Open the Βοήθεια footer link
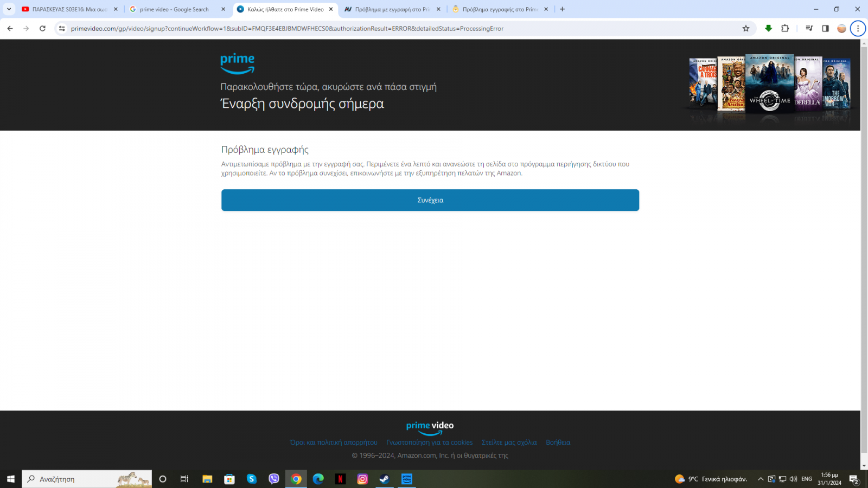Viewport: 868px width, 488px height. tap(558, 442)
